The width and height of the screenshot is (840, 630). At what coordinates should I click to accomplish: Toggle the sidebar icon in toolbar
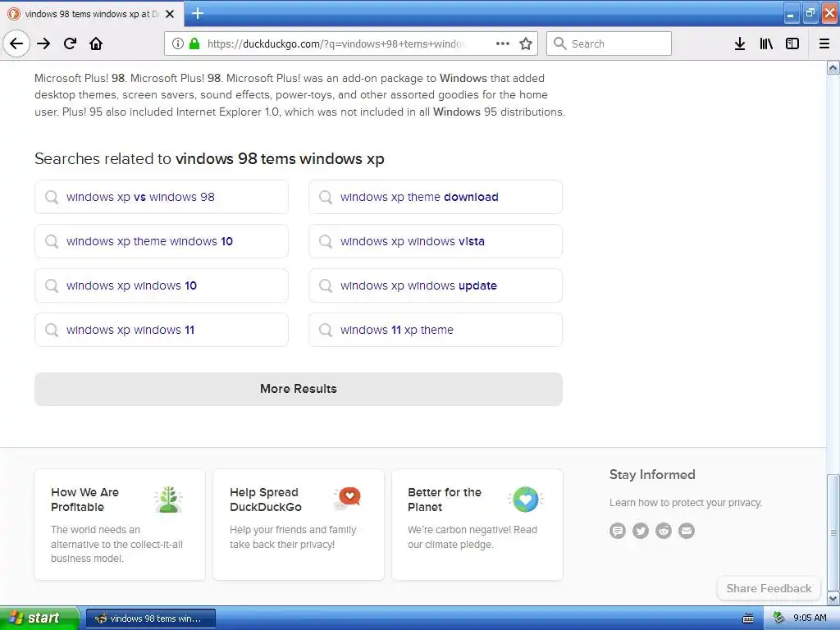click(792, 43)
